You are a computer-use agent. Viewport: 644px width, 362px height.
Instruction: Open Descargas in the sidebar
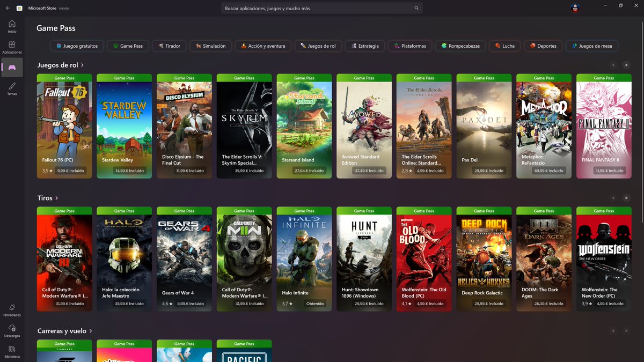(12, 331)
